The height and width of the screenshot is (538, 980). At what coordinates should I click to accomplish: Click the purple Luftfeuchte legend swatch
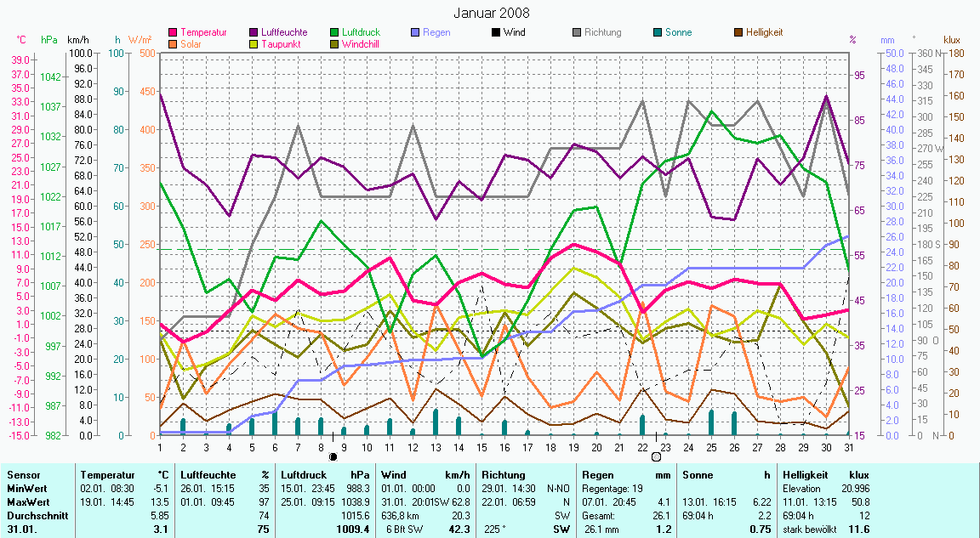point(253,32)
